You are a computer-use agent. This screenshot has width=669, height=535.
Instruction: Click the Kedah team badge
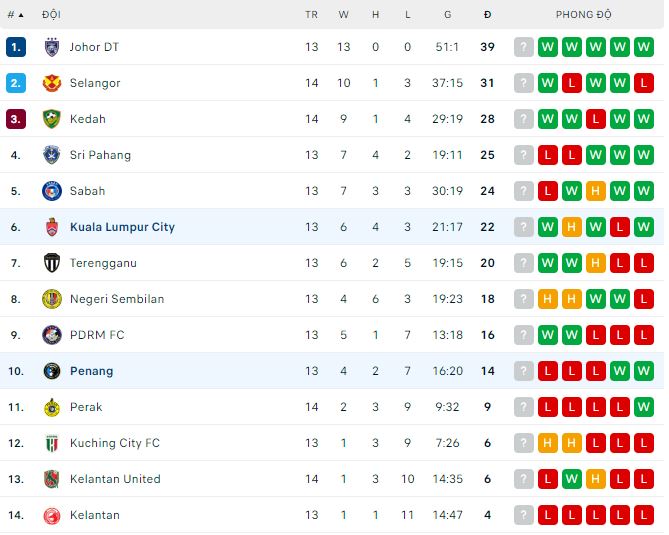52,119
